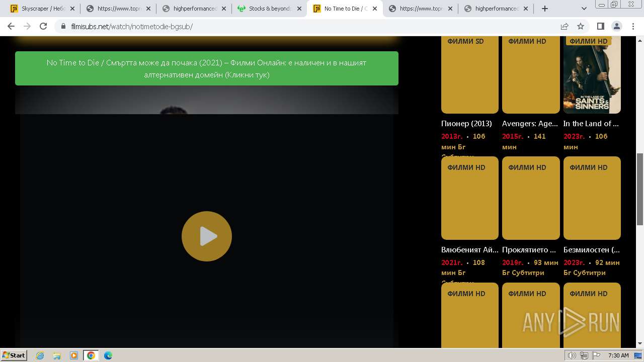
Task: Click 2023г. year under In the Land of
Action: click(x=574, y=136)
